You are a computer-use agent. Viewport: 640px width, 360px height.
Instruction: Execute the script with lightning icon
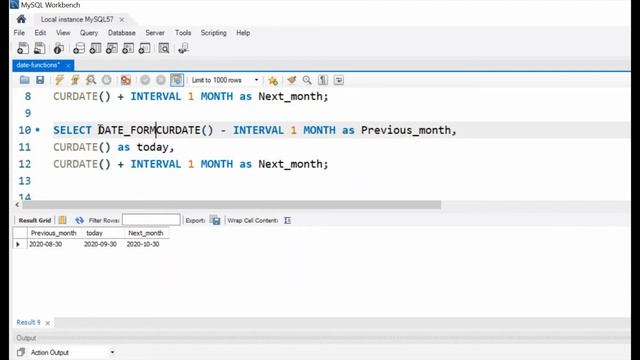(60, 80)
